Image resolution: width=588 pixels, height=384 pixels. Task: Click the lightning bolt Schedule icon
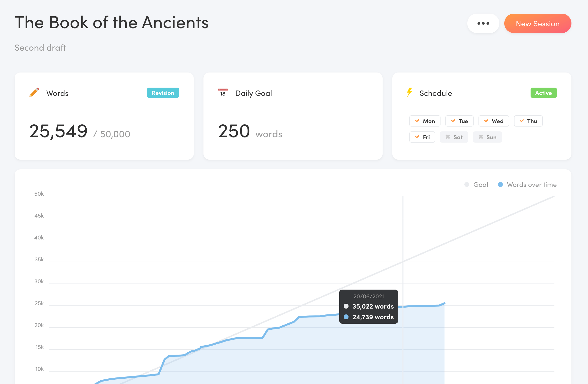click(x=409, y=92)
